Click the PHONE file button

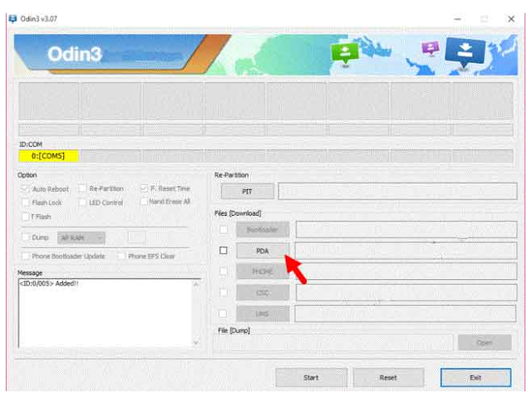(263, 271)
